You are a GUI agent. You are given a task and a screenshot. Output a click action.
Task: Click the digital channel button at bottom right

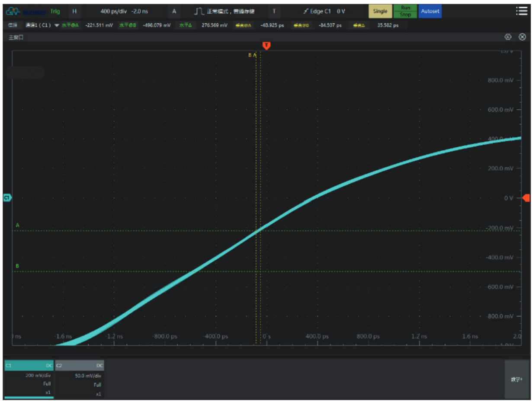click(516, 379)
